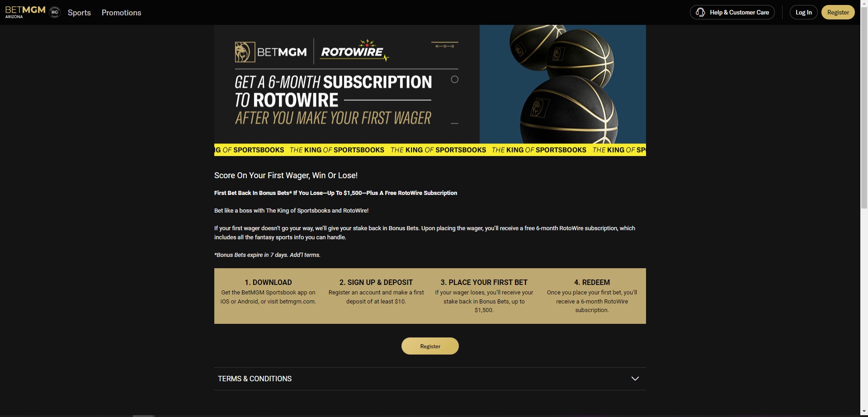Open the Terms & Conditions section
This screenshot has height=417, width=868.
(430, 379)
